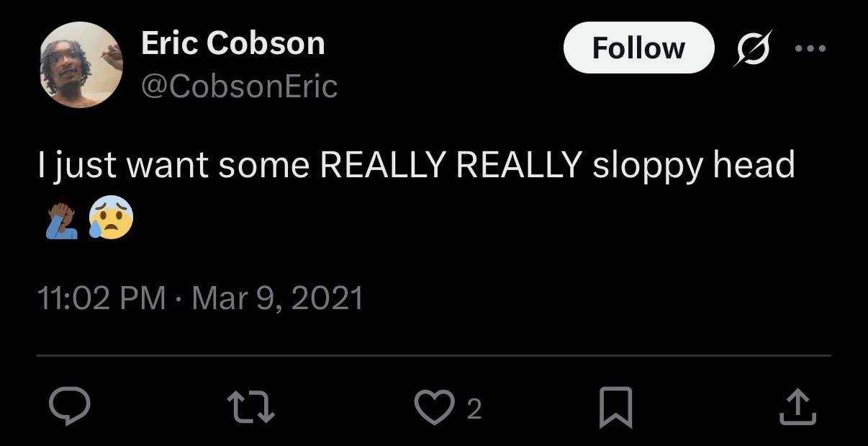The width and height of the screenshot is (868, 446).
Task: Open the three-dot more options menu
Action: tap(810, 48)
